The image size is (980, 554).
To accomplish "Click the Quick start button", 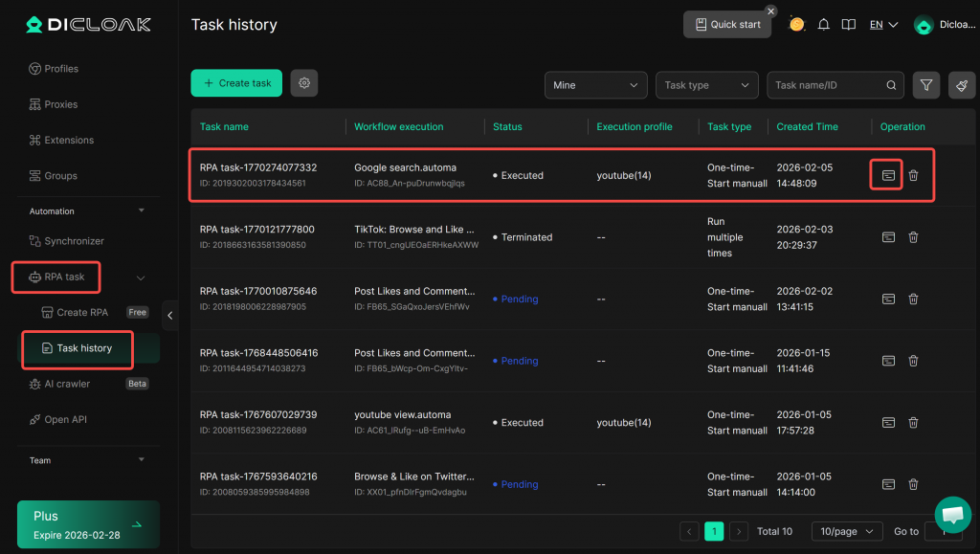I will [x=726, y=25].
